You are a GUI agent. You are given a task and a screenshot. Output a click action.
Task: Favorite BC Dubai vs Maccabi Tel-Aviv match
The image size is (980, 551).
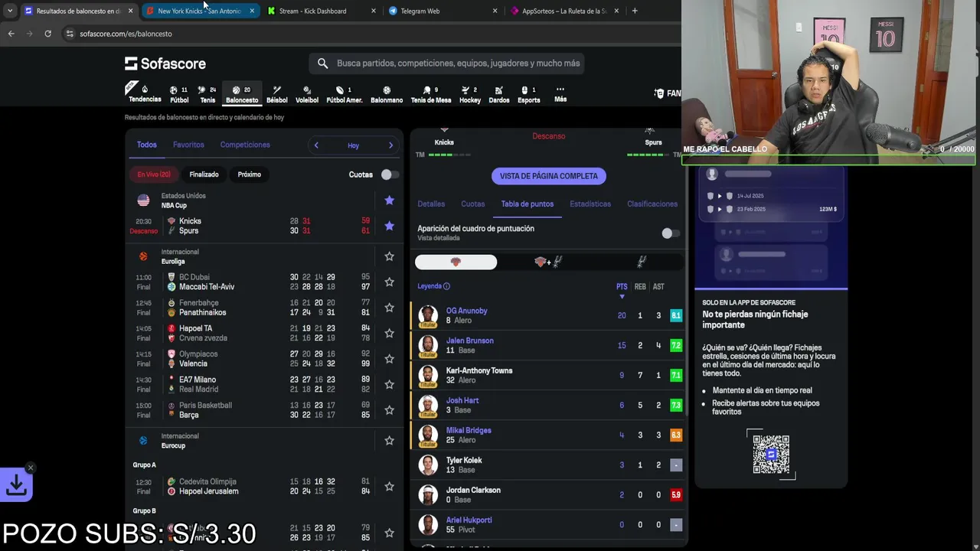point(389,282)
